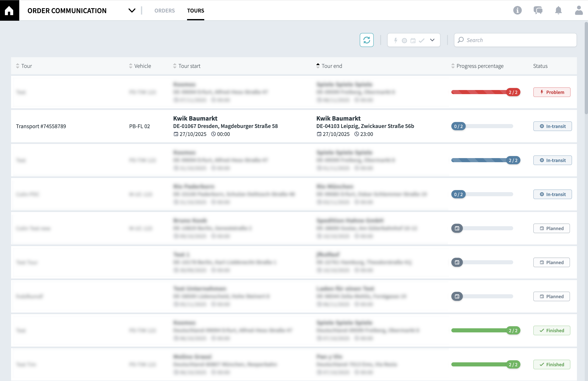Screen dimensions: 588x381
Task: Select the Tours tab
Action: click(x=195, y=10)
